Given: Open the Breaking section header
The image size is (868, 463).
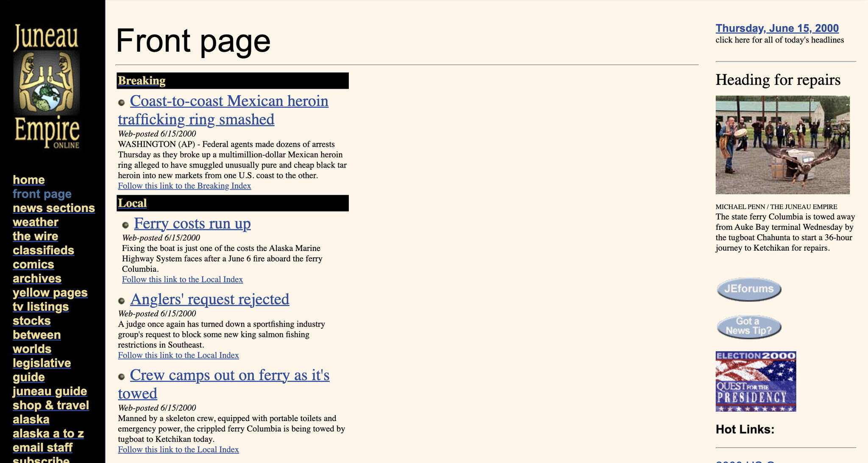Looking at the screenshot, I should pyautogui.click(x=142, y=81).
